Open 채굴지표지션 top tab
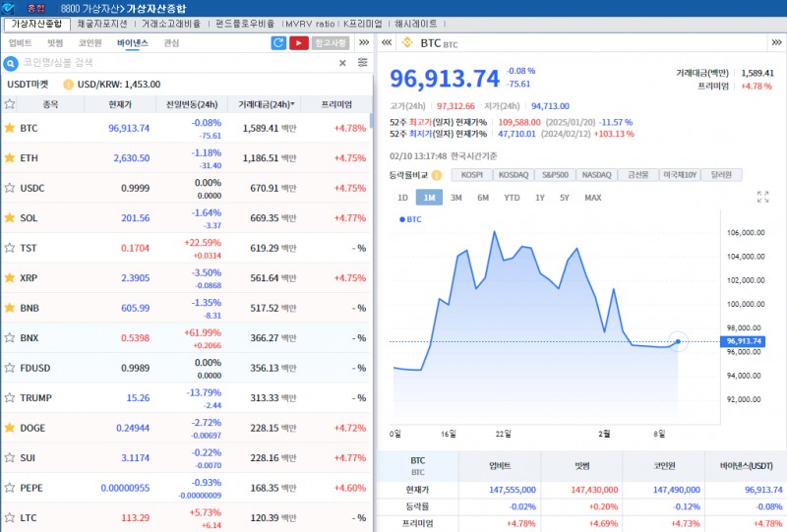787x532 pixels. tap(102, 24)
